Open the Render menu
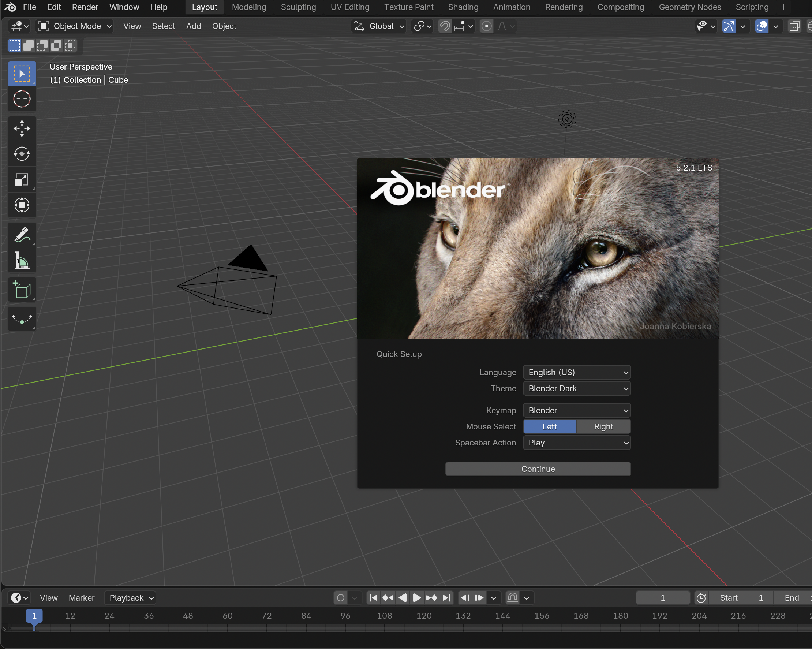This screenshot has width=812, height=649. click(85, 7)
